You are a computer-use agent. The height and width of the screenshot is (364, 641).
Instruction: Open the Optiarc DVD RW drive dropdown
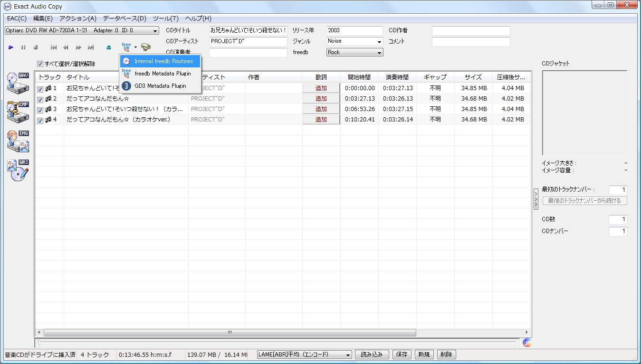tap(82, 30)
